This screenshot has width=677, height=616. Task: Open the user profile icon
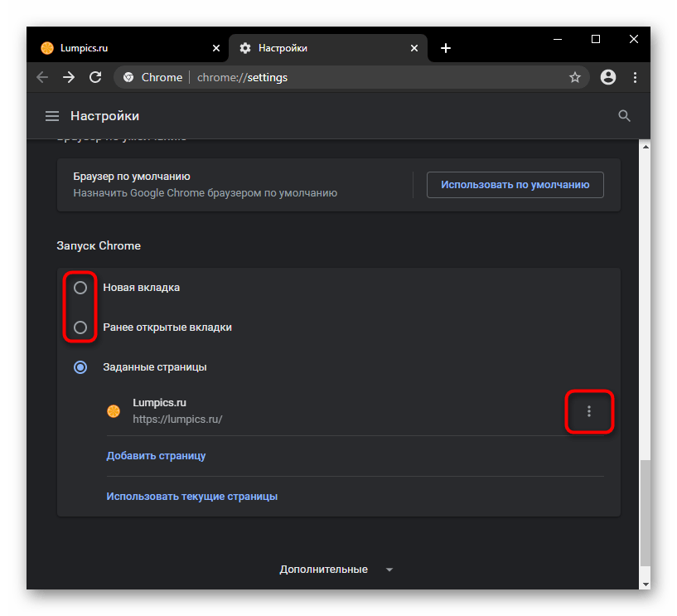click(608, 77)
